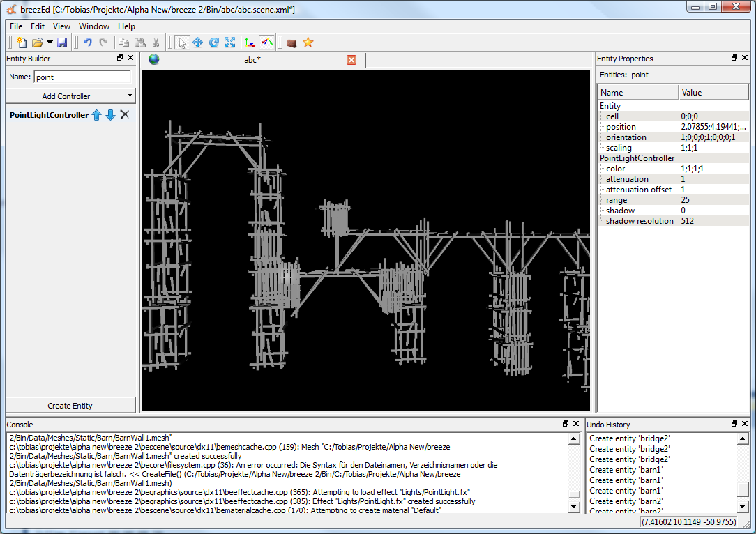The width and height of the screenshot is (756, 534).
Task: Click the New scene icon
Action: [21, 43]
